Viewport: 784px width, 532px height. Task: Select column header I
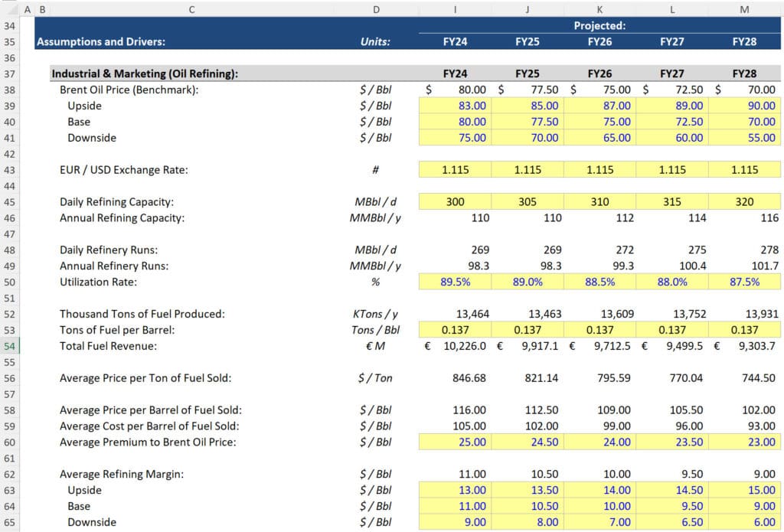(x=455, y=10)
